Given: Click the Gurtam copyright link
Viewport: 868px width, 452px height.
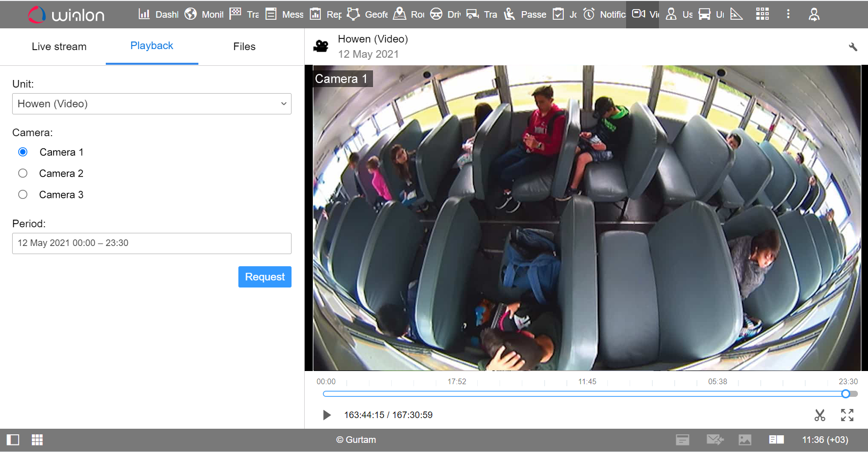Looking at the screenshot, I should (356, 440).
